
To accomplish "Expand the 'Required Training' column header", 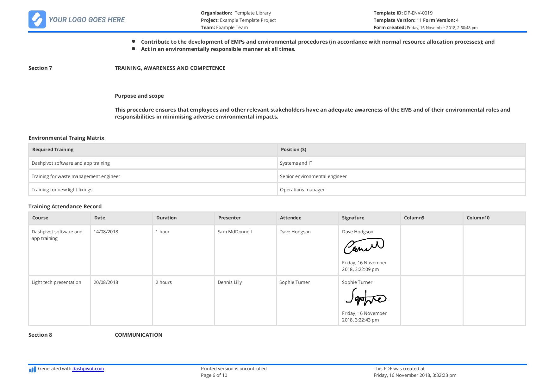I will click(x=53, y=150).
